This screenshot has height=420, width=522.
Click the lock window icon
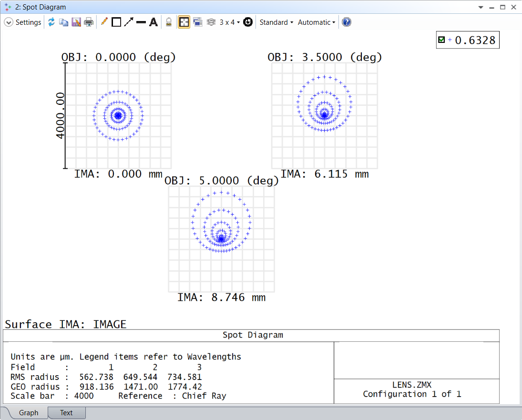(x=169, y=22)
